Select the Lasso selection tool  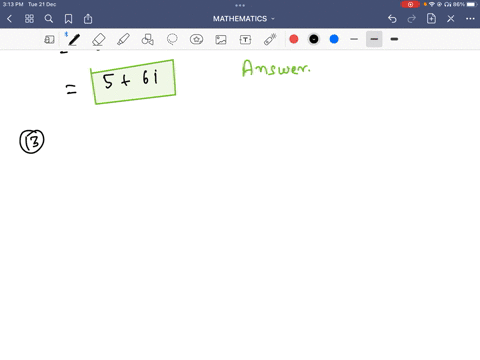172,40
